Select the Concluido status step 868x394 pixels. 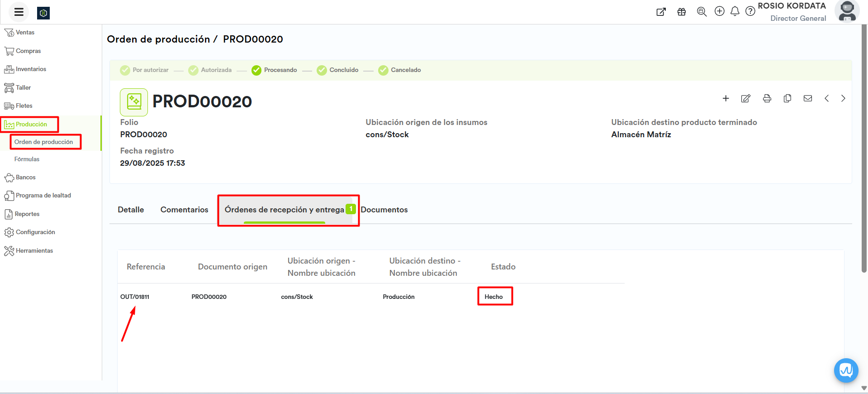pyautogui.click(x=337, y=70)
